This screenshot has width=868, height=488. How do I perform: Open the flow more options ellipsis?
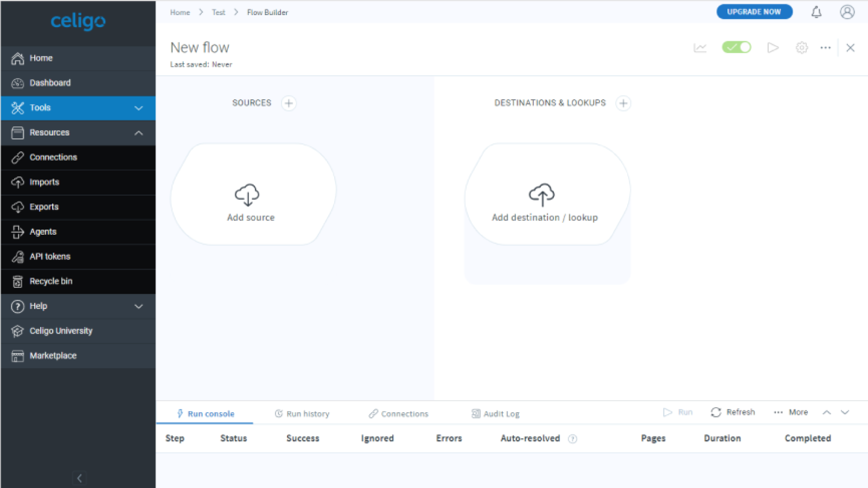coord(826,48)
